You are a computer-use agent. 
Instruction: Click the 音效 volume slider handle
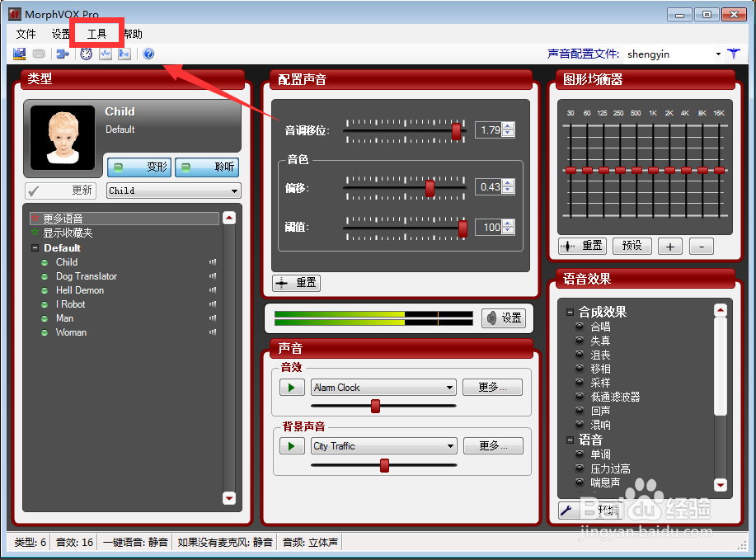tap(376, 406)
